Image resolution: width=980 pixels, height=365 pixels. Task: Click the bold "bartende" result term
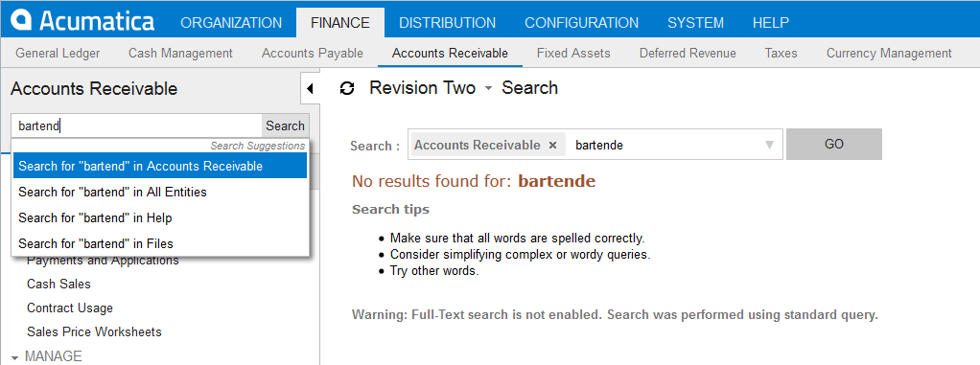(x=557, y=182)
